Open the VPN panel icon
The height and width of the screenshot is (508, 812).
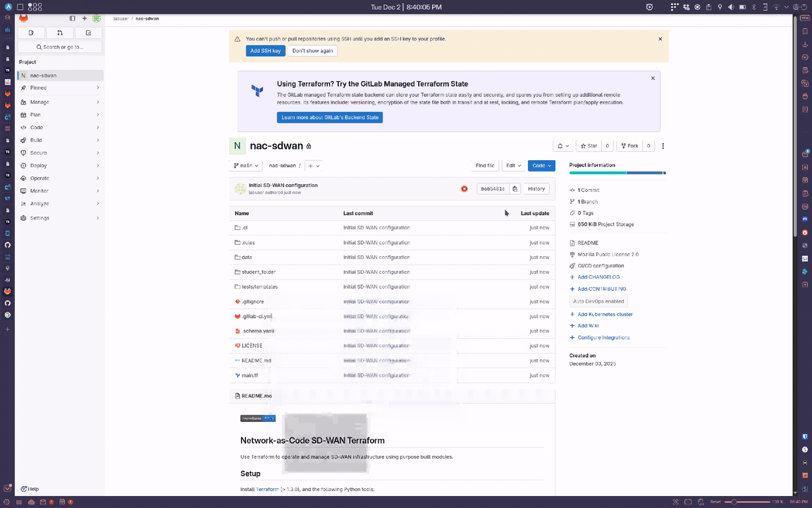tap(805, 18)
